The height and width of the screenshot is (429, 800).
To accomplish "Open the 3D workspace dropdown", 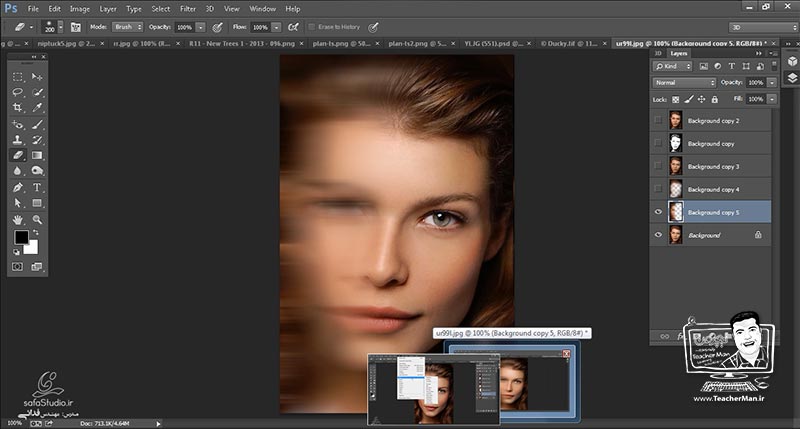I will pos(763,27).
